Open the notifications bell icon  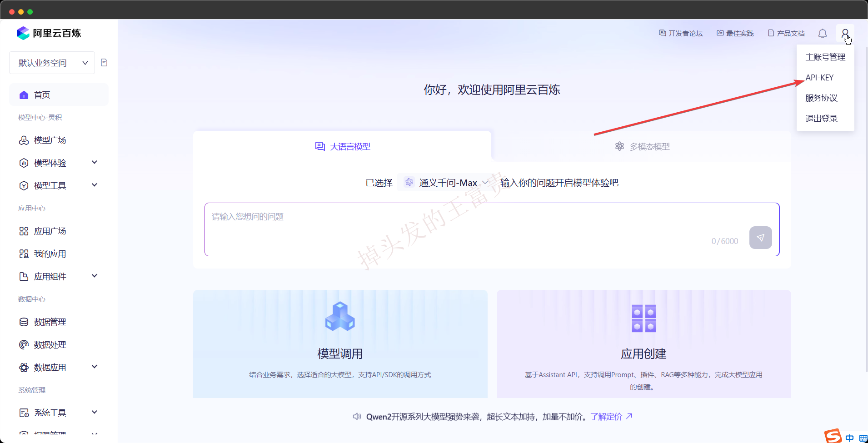click(823, 34)
